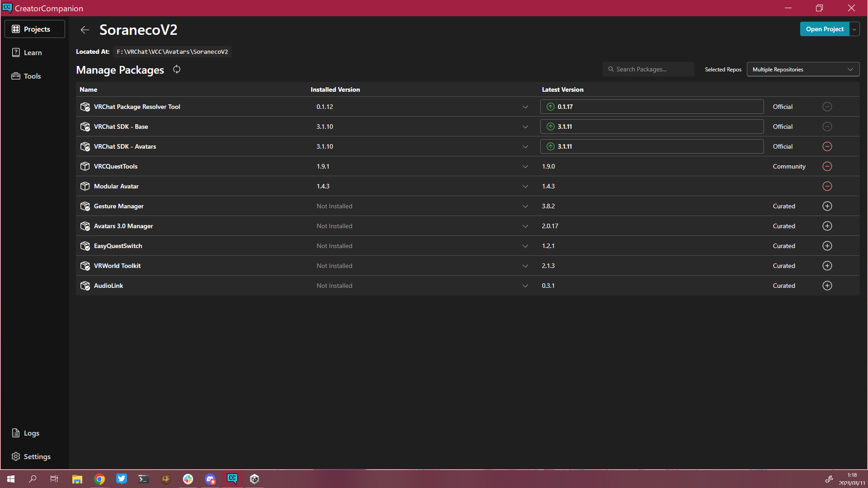
Task: Add the AudioLink package
Action: click(827, 286)
